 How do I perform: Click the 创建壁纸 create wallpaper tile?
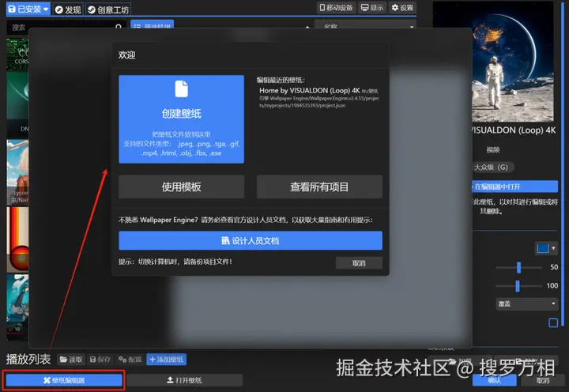tap(182, 119)
